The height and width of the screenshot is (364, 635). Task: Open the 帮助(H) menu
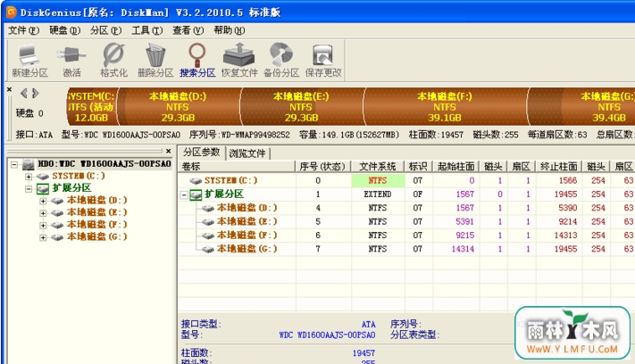click(230, 30)
